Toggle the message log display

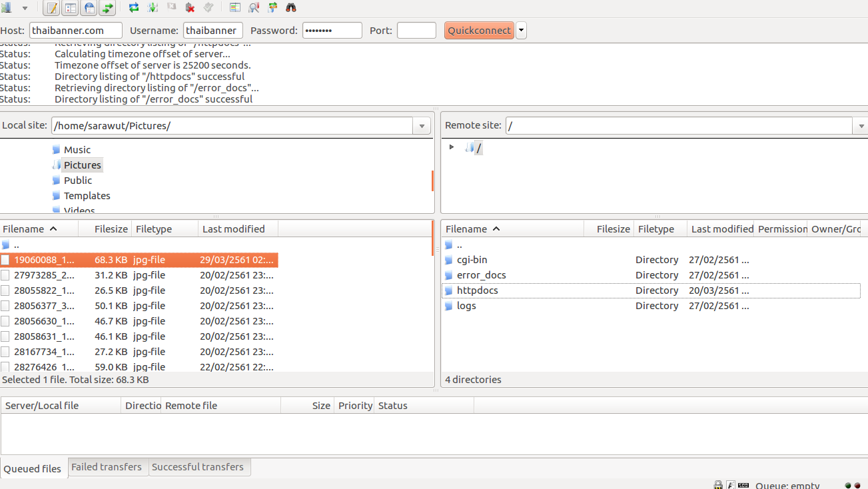51,8
